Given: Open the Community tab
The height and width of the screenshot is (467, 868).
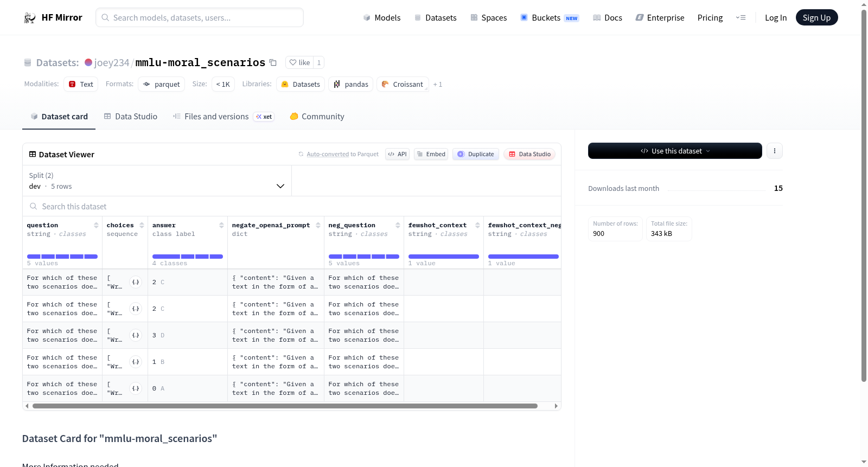Looking at the screenshot, I should 317,116.
